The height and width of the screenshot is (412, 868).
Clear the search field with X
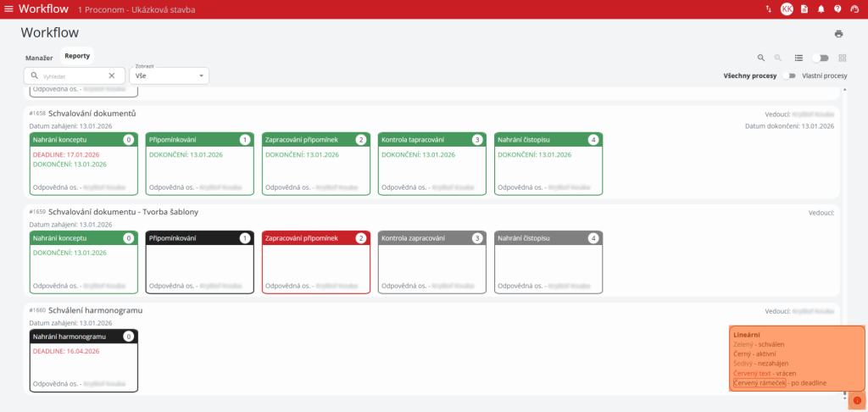(x=111, y=75)
